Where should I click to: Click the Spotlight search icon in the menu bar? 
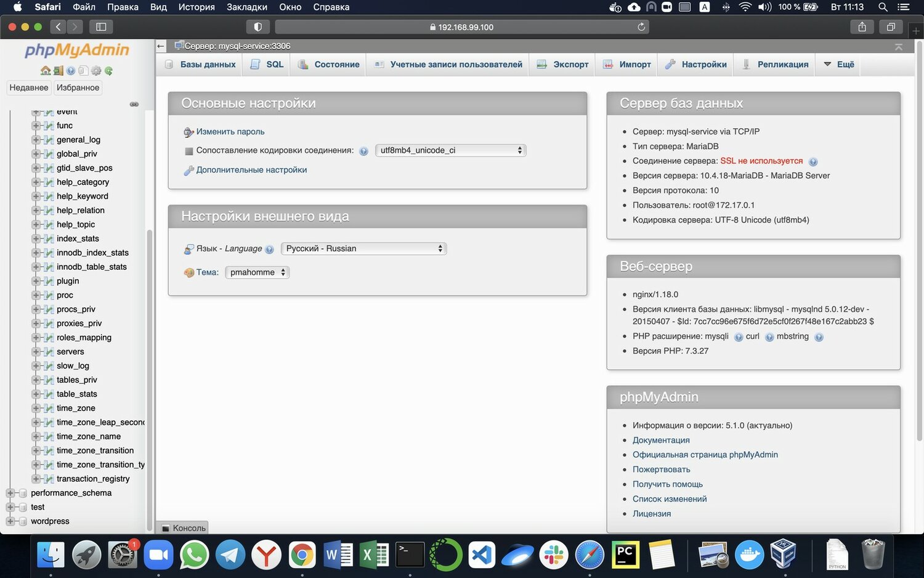pos(883,7)
